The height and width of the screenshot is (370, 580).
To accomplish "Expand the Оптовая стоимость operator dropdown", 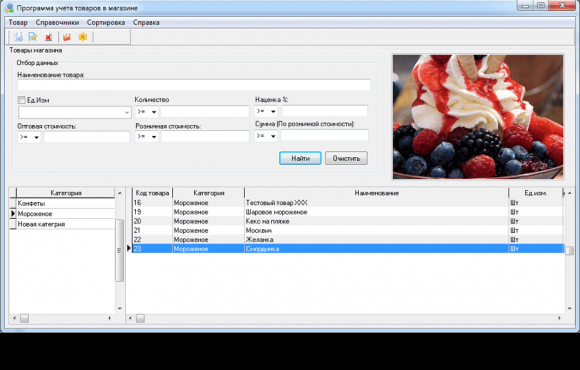I will 29,137.
